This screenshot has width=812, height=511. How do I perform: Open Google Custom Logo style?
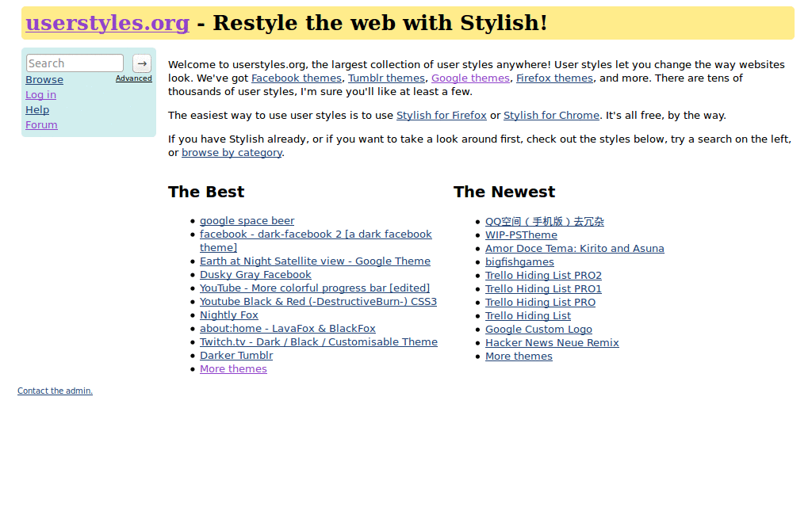tap(538, 329)
